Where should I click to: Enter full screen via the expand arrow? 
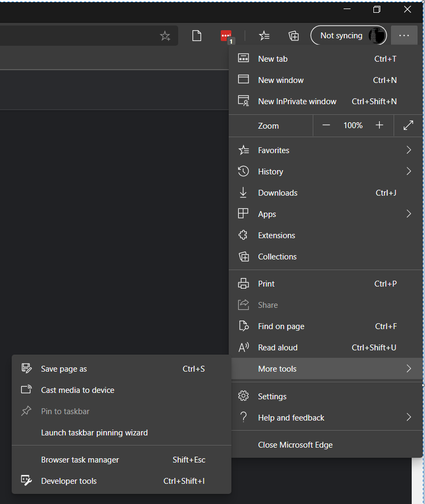[409, 125]
